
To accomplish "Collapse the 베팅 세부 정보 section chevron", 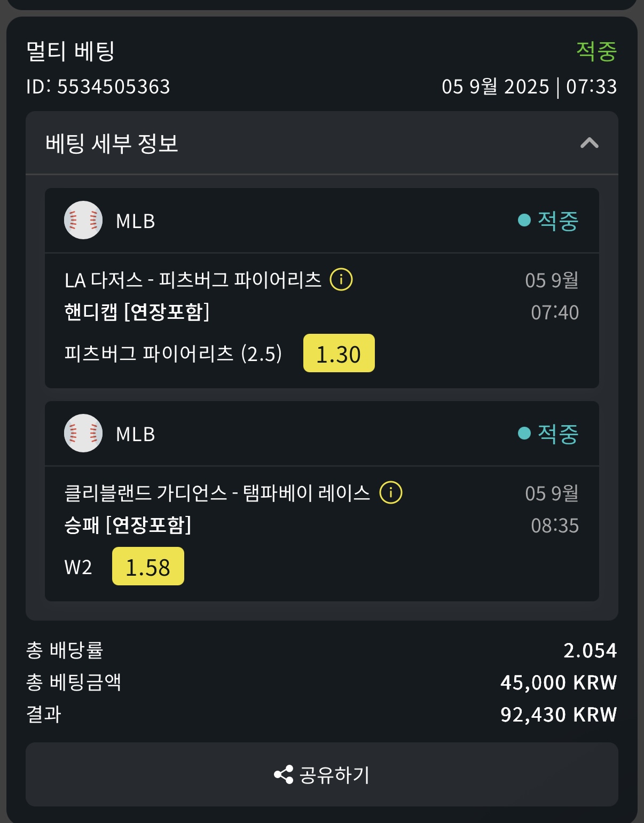I will (x=589, y=143).
